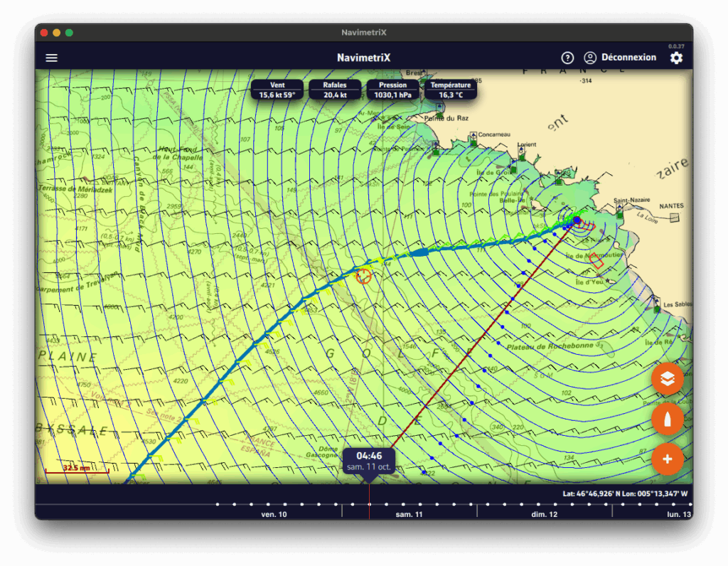Click the red boat position marker

[363, 276]
